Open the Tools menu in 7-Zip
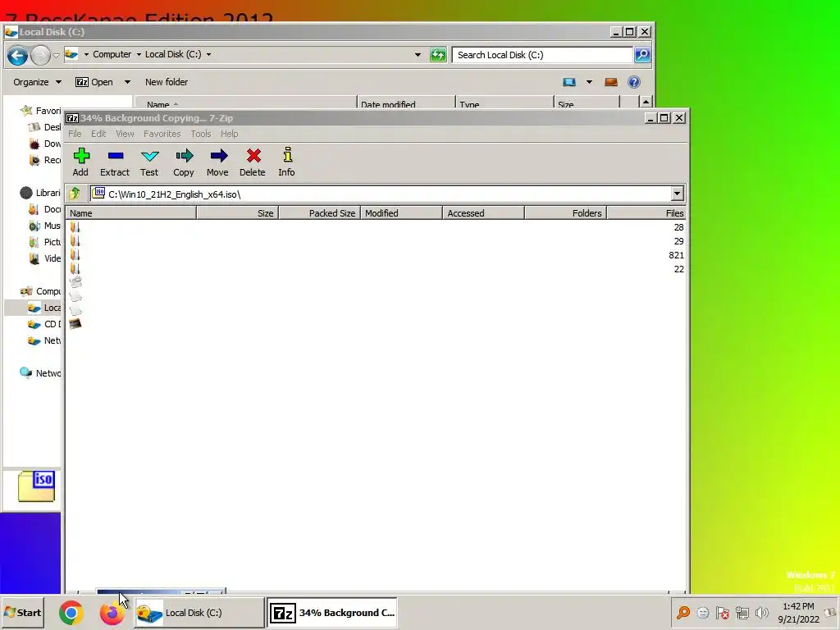 [201, 134]
